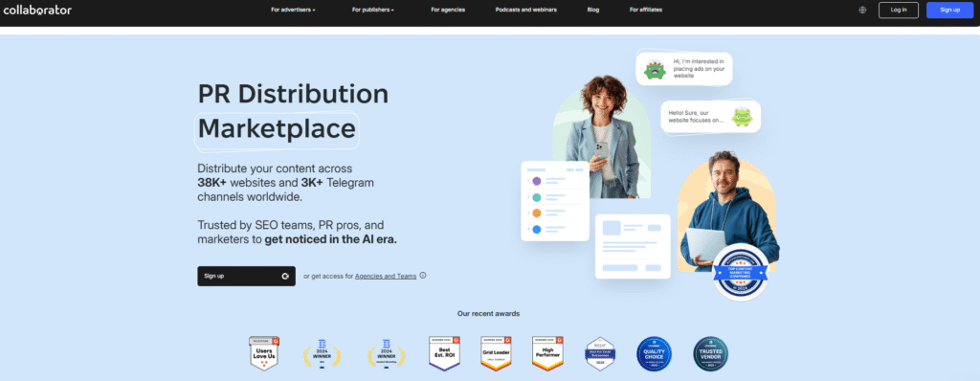
Task: Click the Best Est. ROI badge
Action: [x=444, y=353]
